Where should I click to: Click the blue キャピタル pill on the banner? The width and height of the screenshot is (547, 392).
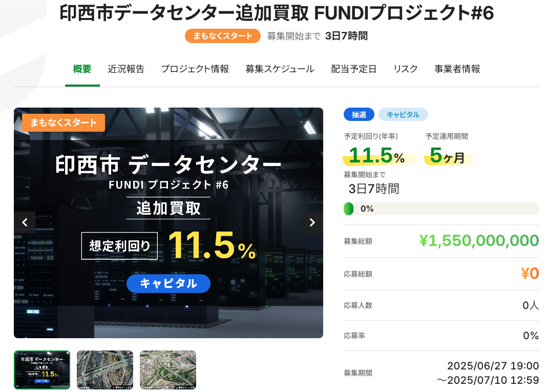tap(169, 283)
